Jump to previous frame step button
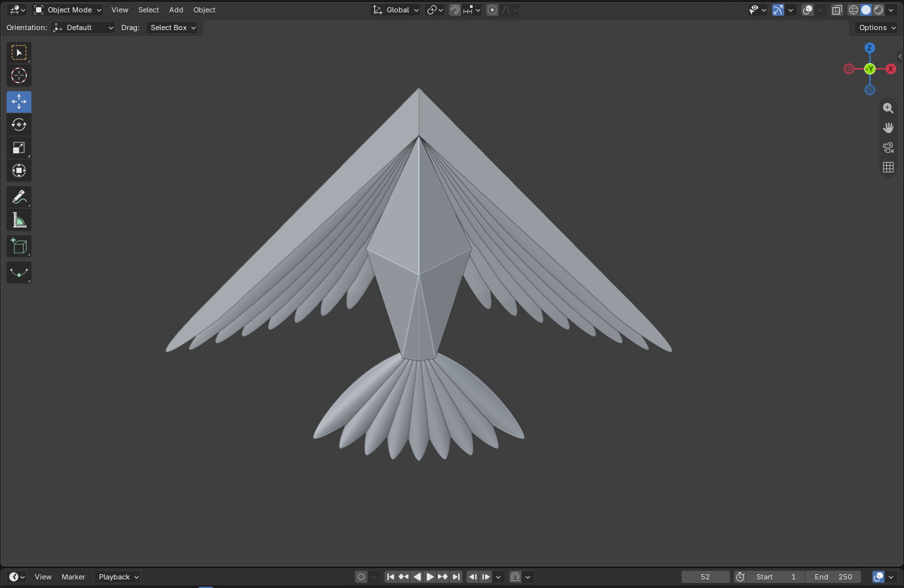The image size is (904, 588). click(473, 577)
